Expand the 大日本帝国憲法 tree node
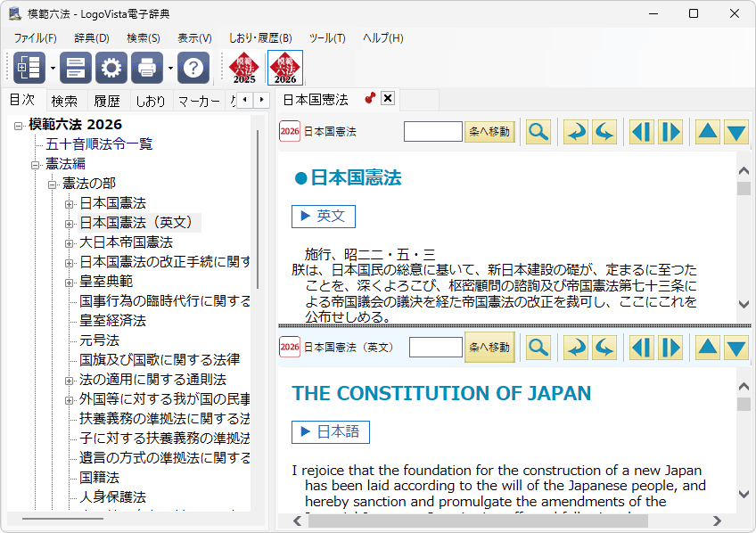756x533 pixels. 70,242
